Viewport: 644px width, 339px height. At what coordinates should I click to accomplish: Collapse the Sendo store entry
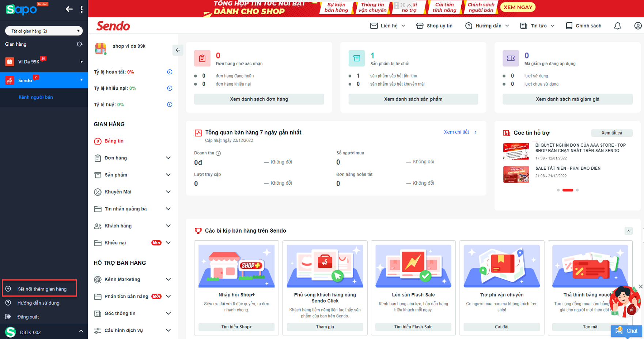click(82, 80)
